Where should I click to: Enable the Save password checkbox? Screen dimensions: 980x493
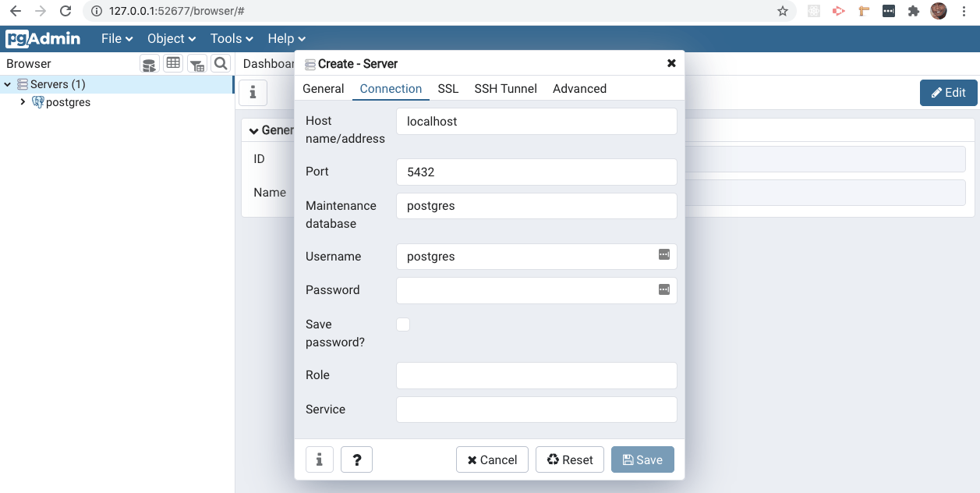point(403,324)
